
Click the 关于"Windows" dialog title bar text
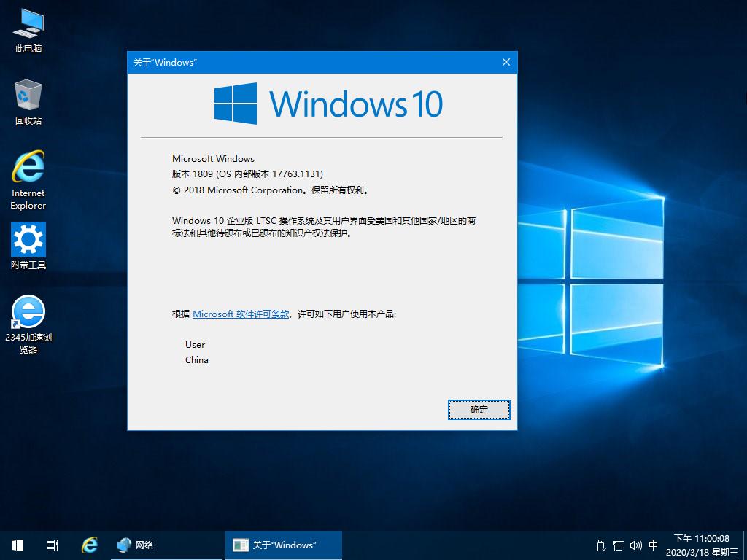point(165,63)
